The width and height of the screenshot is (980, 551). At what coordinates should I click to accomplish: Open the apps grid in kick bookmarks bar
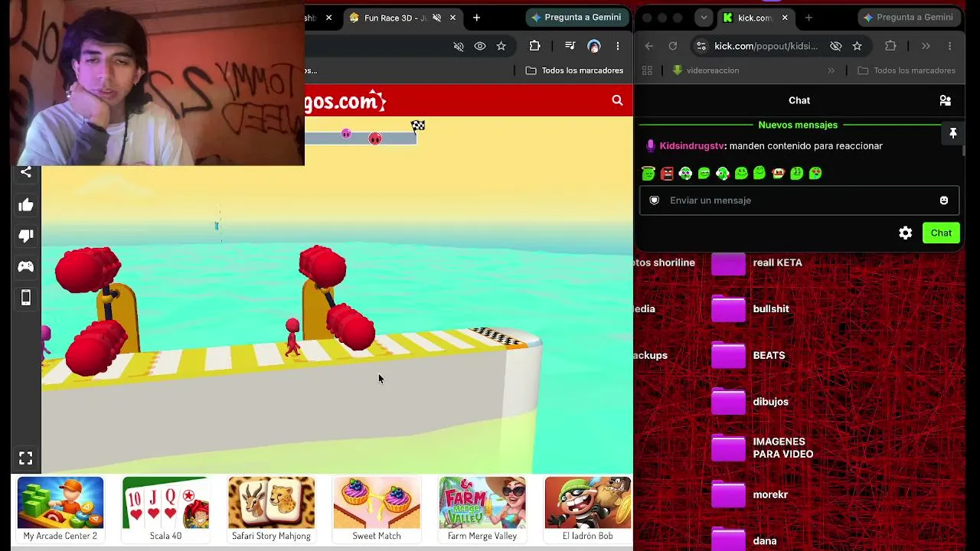click(x=647, y=70)
